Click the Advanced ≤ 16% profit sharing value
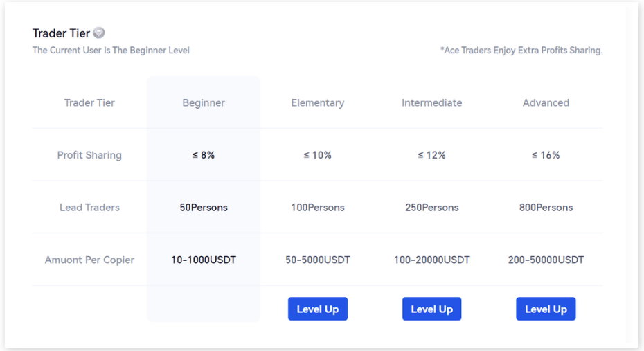Image resolution: width=644 pixels, height=351 pixels. (546, 155)
